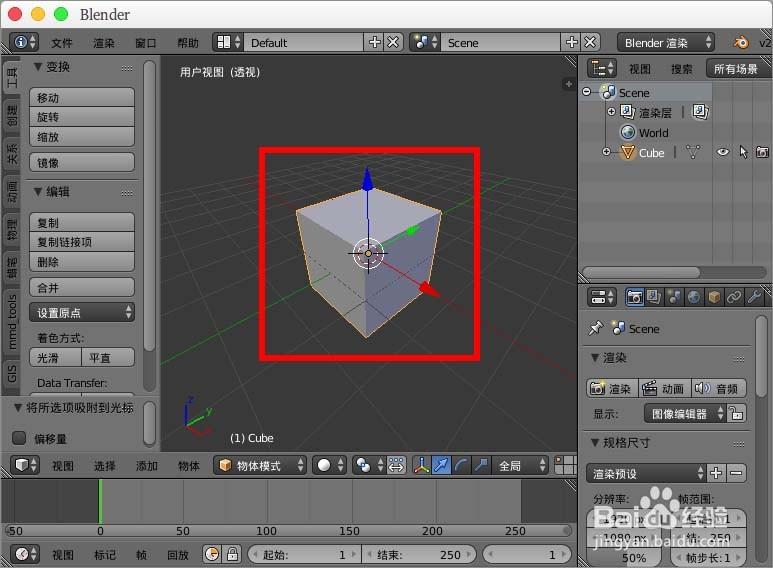773x568 pixels.
Task: Collapse the Scene tree node
Action: pyautogui.click(x=586, y=92)
